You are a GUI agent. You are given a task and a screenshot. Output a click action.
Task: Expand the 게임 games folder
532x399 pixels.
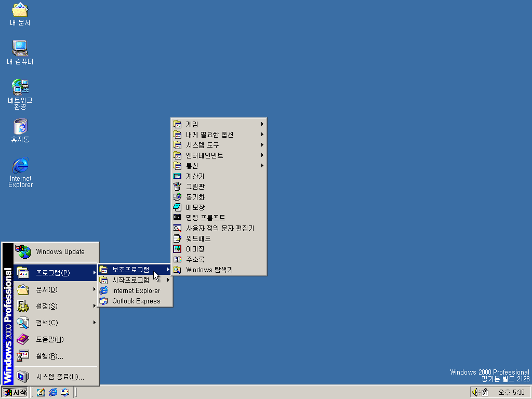click(x=219, y=124)
